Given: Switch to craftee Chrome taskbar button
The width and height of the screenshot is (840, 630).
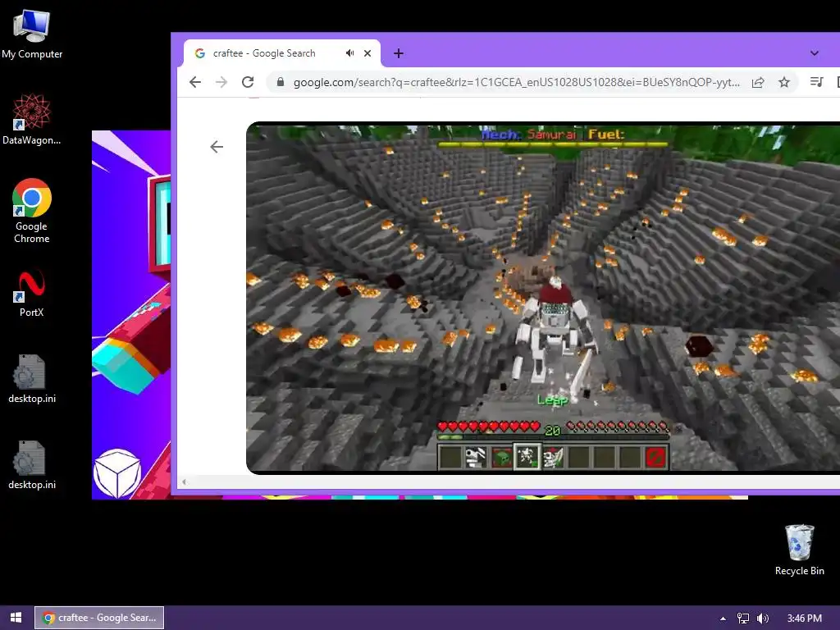Looking at the screenshot, I should [x=99, y=618].
